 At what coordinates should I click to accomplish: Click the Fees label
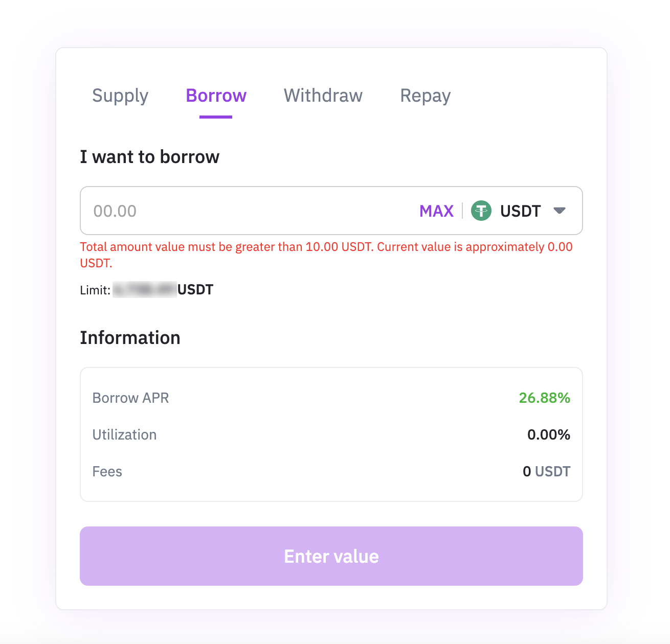[x=107, y=471]
